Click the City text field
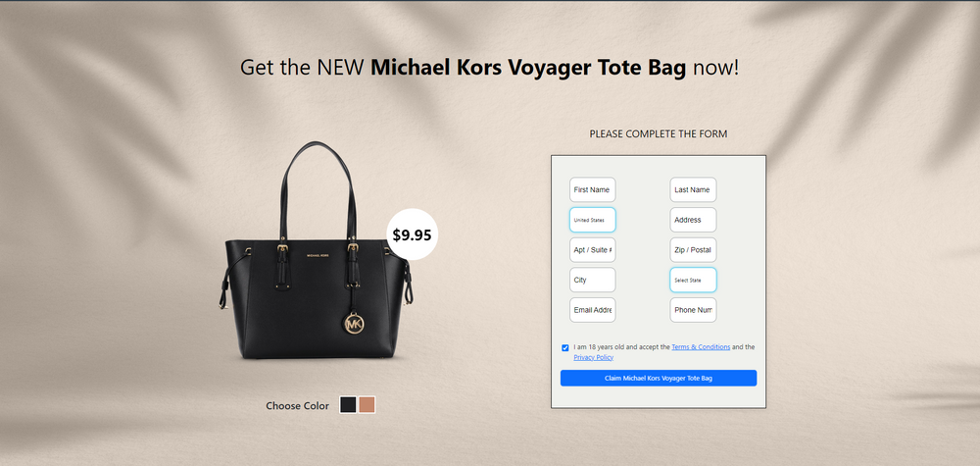 (x=593, y=280)
